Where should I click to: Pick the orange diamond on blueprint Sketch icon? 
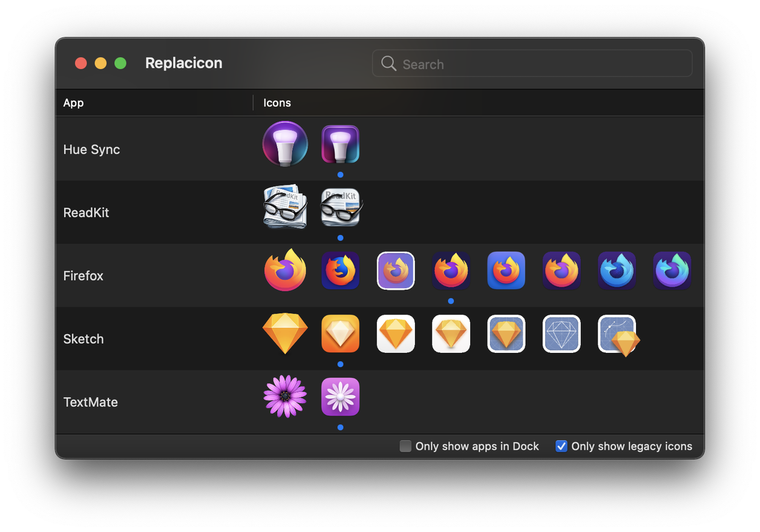[506, 333]
